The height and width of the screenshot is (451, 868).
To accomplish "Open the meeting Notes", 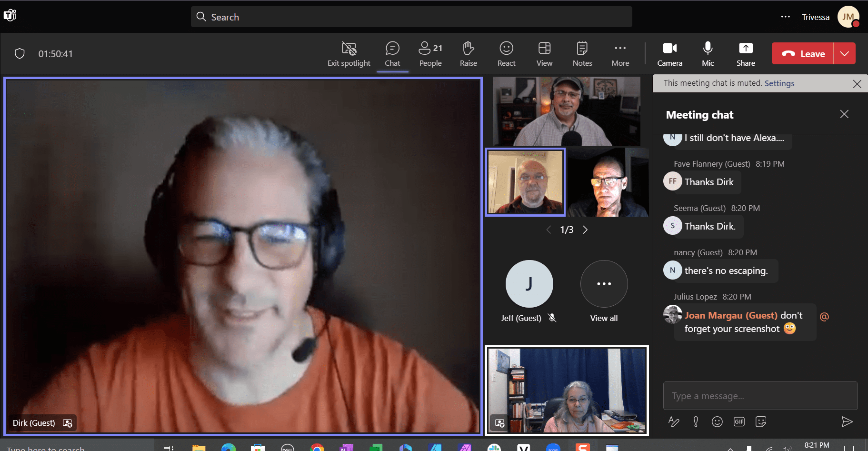I will click(x=582, y=54).
